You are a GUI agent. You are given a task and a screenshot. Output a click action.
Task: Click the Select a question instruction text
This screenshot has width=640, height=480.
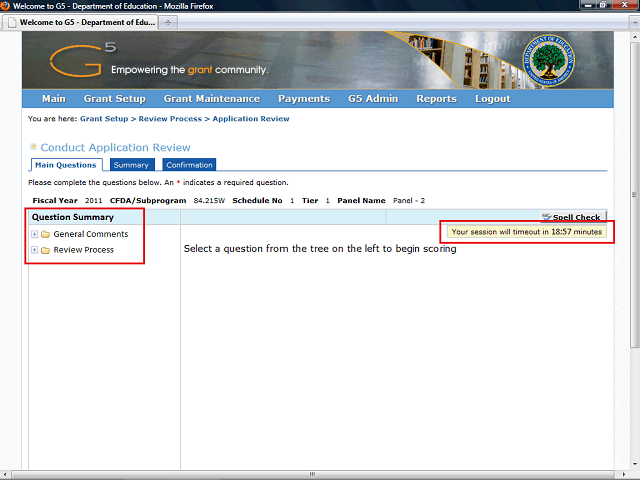tap(320, 249)
